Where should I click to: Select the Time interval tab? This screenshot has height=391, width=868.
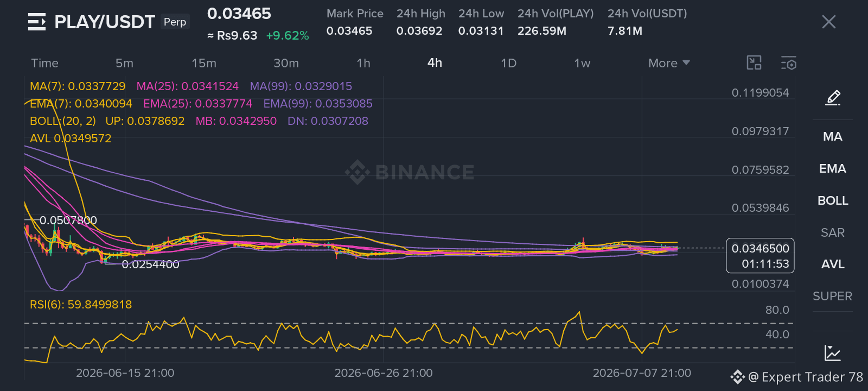pos(44,63)
